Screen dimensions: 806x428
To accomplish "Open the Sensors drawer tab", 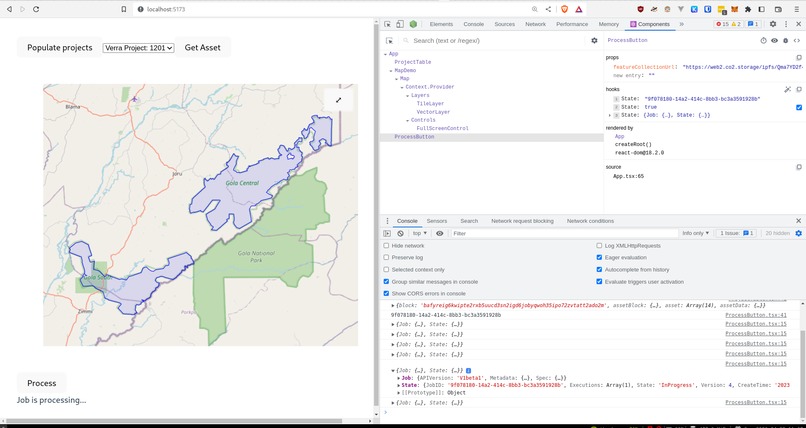I will (x=437, y=221).
